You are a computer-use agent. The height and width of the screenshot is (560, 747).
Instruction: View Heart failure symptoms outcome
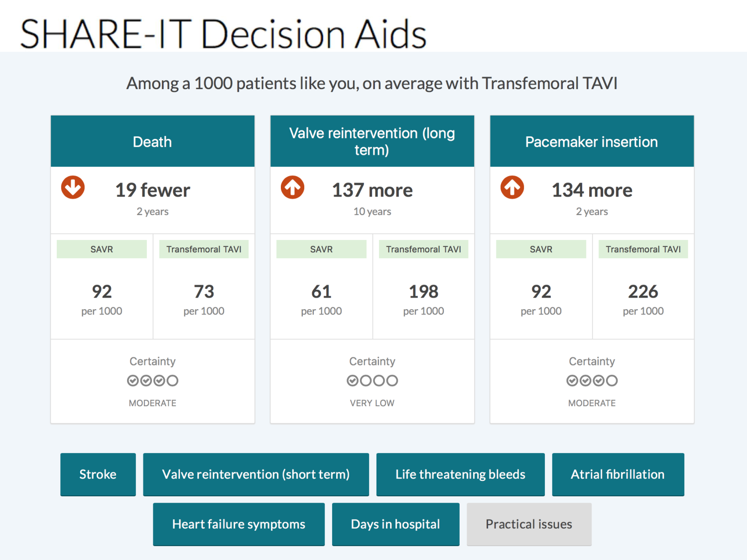tap(239, 524)
